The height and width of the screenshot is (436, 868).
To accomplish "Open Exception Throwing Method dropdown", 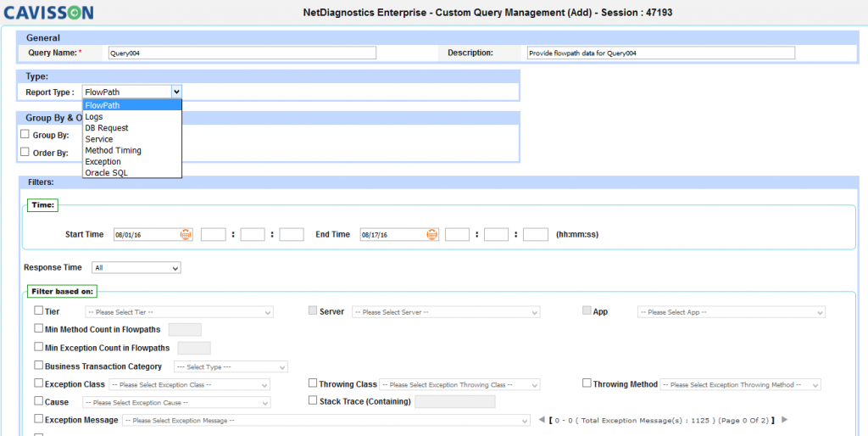I will pos(740,384).
